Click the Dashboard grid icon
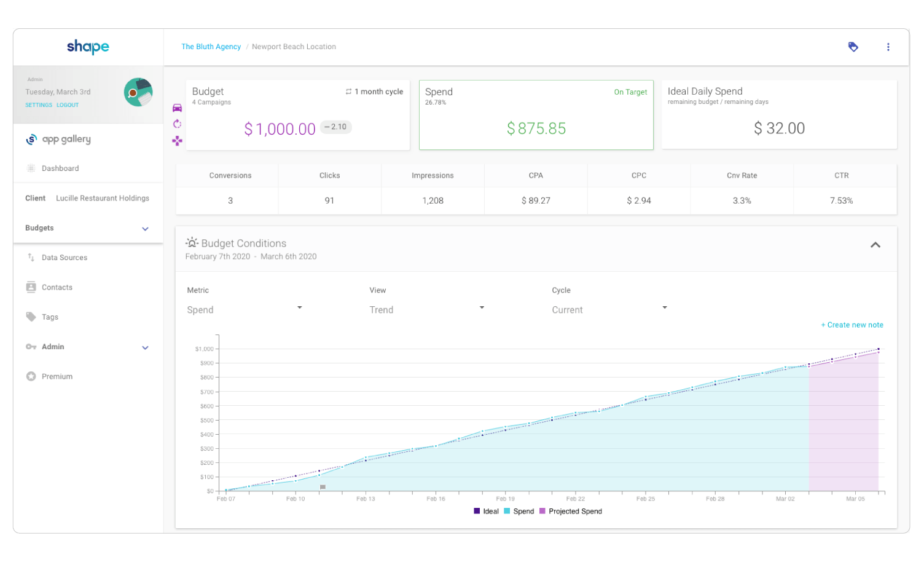 [x=31, y=168]
